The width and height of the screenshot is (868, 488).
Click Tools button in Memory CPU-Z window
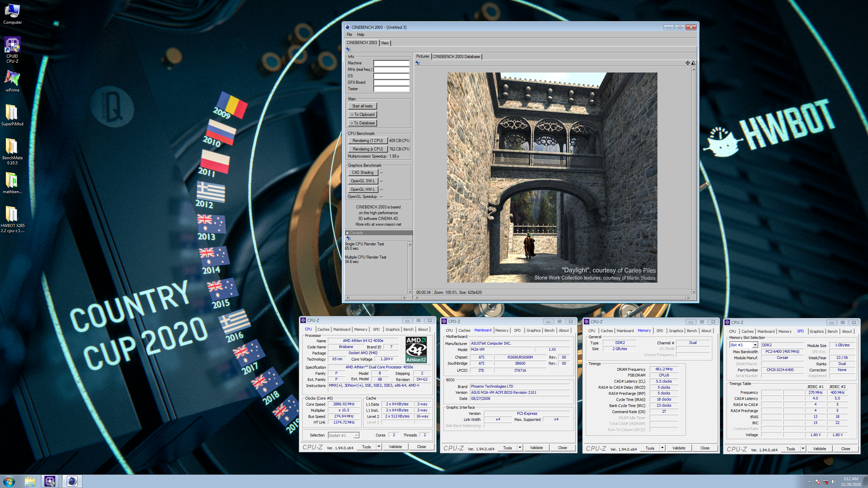pyautogui.click(x=650, y=448)
